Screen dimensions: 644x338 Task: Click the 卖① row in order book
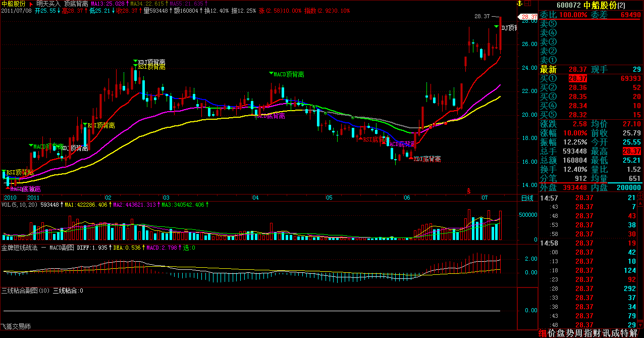coord(591,60)
